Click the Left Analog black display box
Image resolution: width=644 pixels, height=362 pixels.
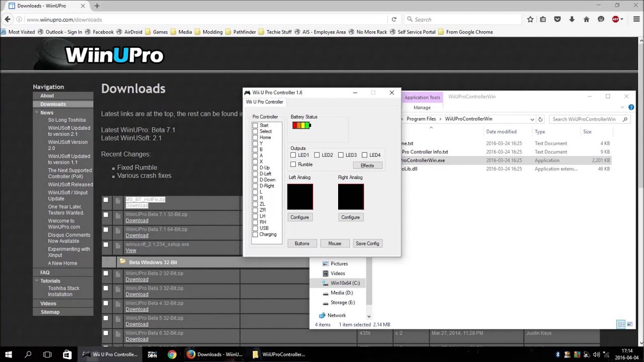tap(300, 197)
